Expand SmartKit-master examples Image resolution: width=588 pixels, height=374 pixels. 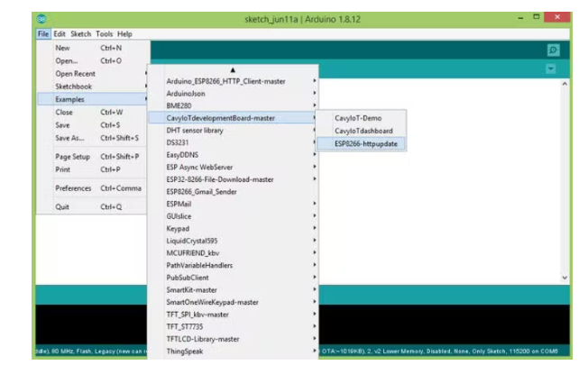coord(234,290)
